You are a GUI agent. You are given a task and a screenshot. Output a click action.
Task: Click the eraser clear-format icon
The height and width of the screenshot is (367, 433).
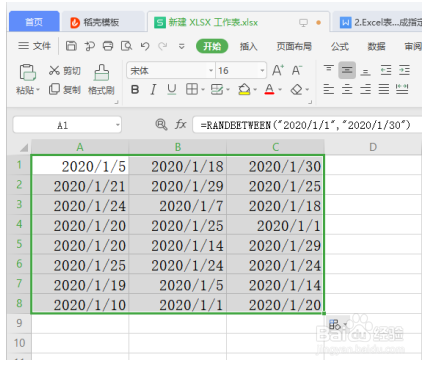[x=296, y=89]
